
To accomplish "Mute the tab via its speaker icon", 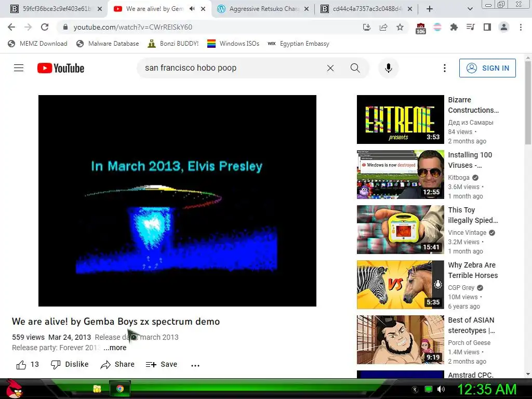I will (x=192, y=9).
